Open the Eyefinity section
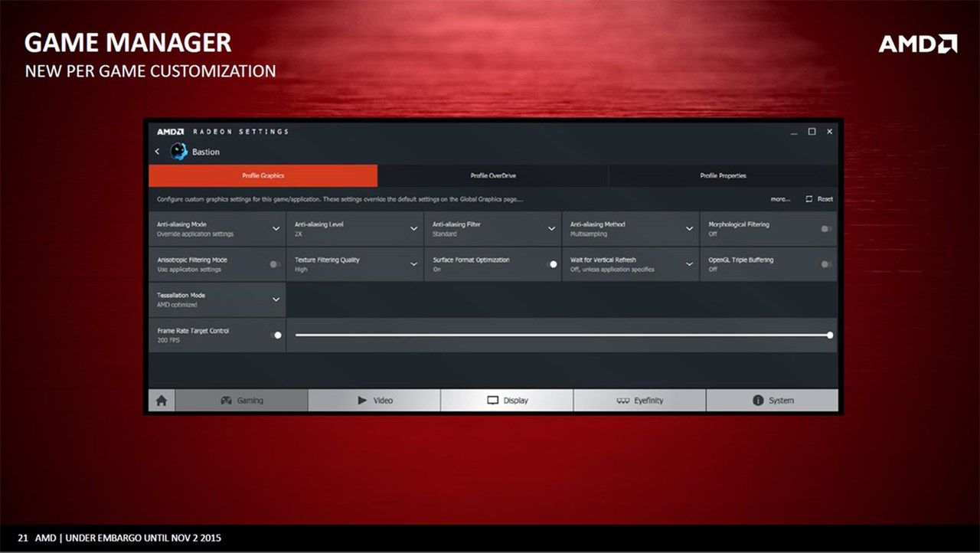980x553 pixels. click(639, 400)
